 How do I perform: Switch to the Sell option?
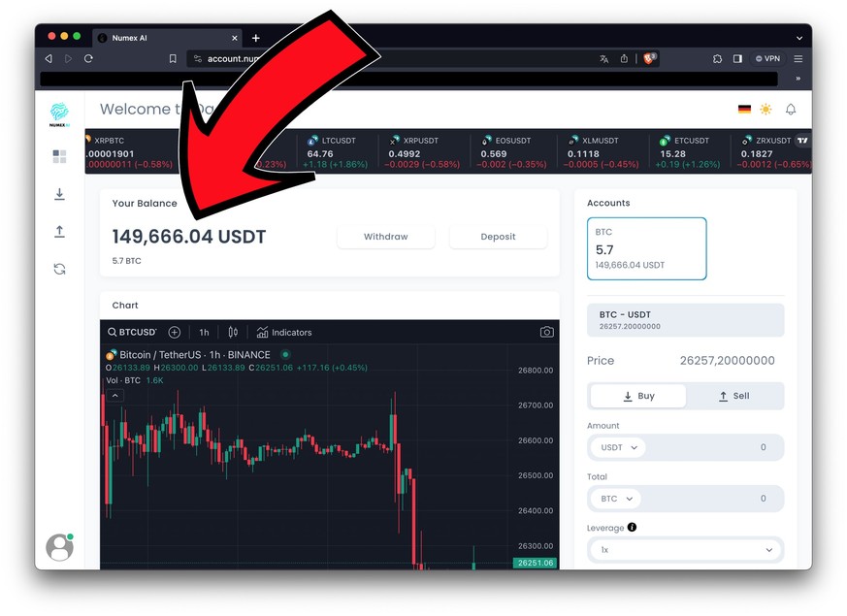coord(734,396)
